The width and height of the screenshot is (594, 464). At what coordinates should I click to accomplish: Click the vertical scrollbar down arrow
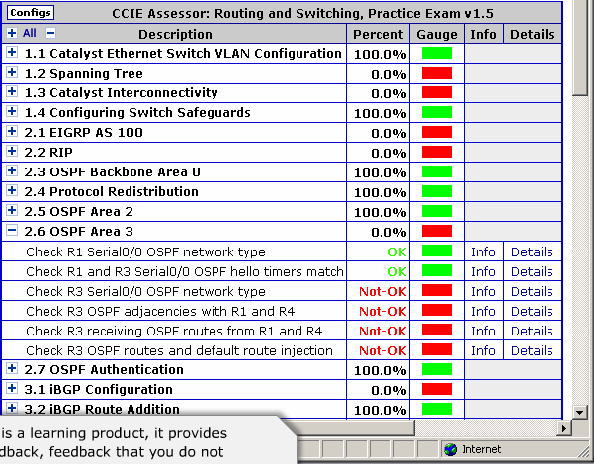click(x=579, y=412)
